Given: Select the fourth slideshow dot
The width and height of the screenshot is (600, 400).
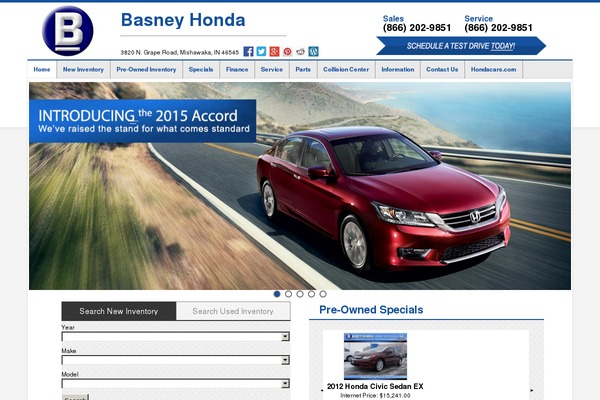Looking at the screenshot, I should [x=311, y=294].
